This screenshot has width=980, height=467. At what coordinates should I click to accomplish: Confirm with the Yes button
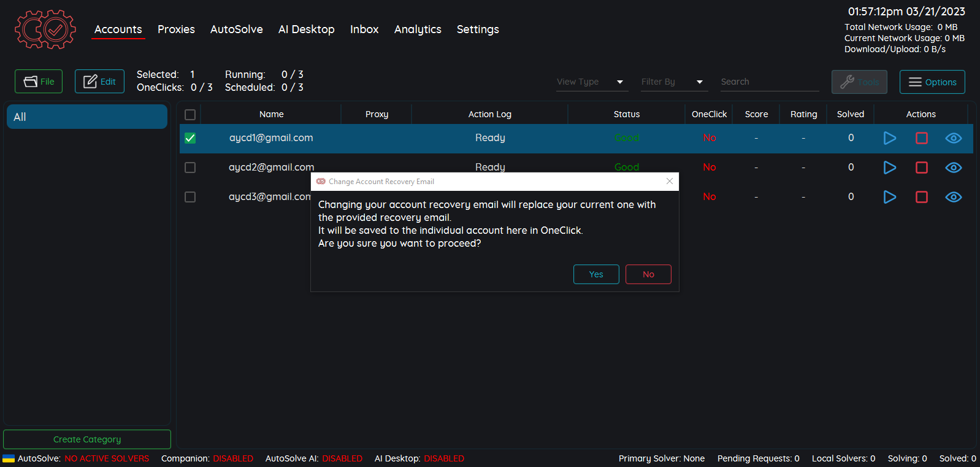595,274
